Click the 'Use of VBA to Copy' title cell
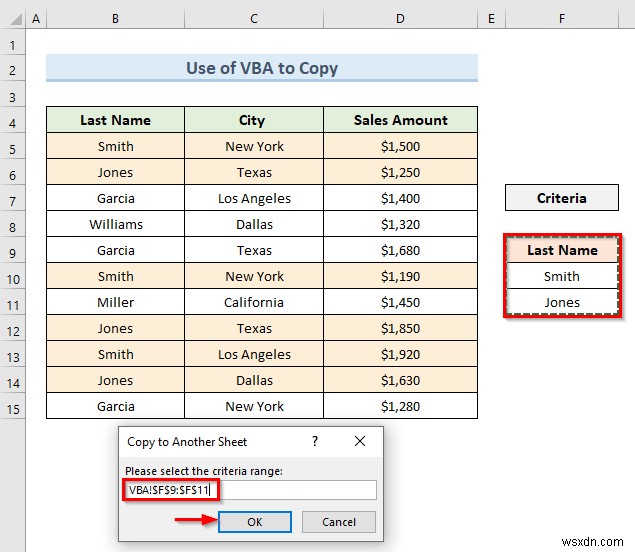 click(262, 68)
